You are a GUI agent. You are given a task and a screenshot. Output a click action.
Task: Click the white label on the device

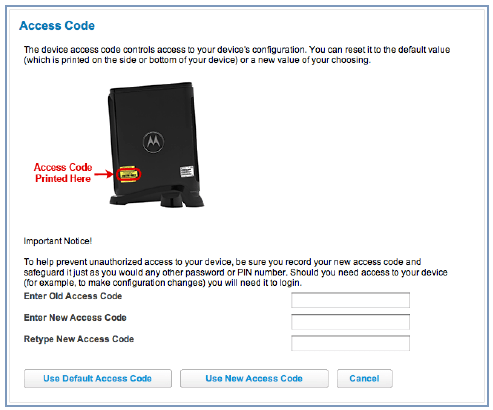pos(187,172)
